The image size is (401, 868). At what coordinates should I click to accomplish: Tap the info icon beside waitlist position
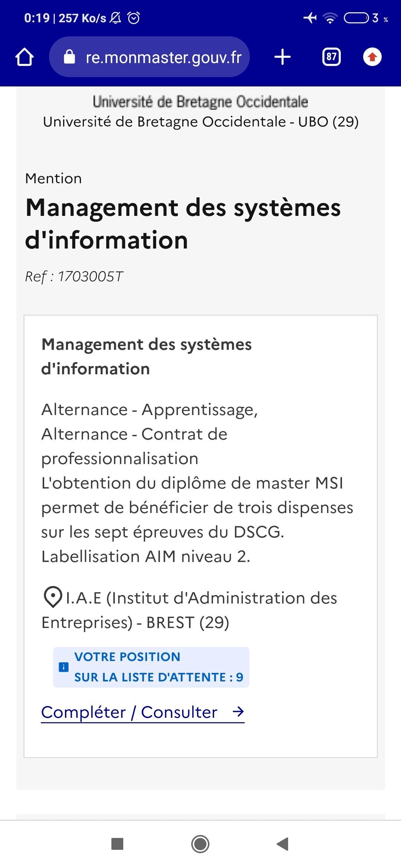pyautogui.click(x=64, y=667)
